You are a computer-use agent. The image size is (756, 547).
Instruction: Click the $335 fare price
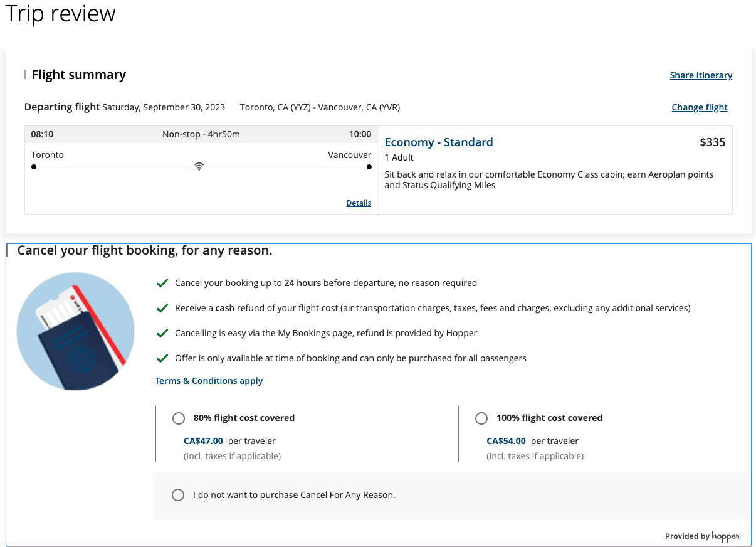point(712,142)
